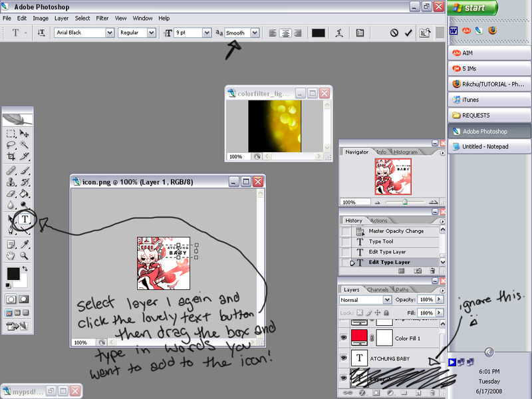Screen dimensions: 532x399
Task: Left align the text
Action: (x=273, y=33)
